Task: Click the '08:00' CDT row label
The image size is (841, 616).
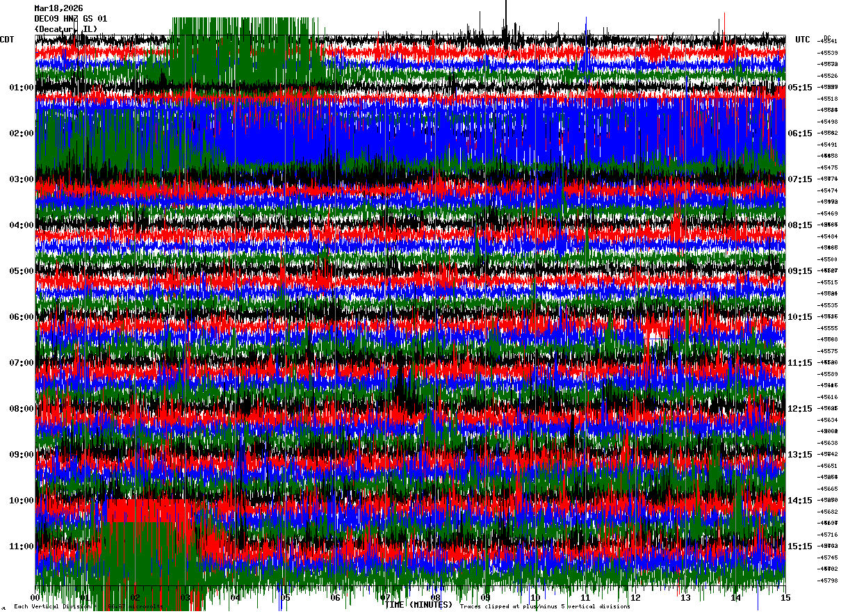Action: click(x=22, y=409)
